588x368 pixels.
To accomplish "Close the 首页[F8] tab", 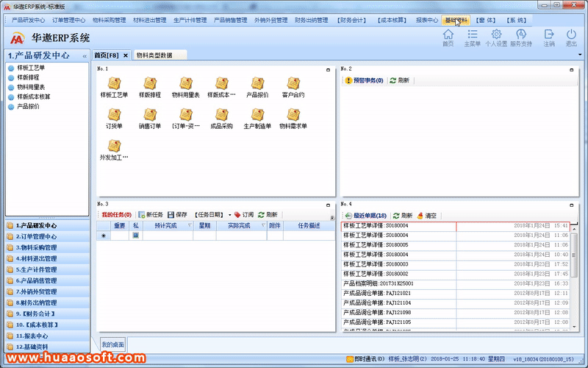I will (126, 55).
